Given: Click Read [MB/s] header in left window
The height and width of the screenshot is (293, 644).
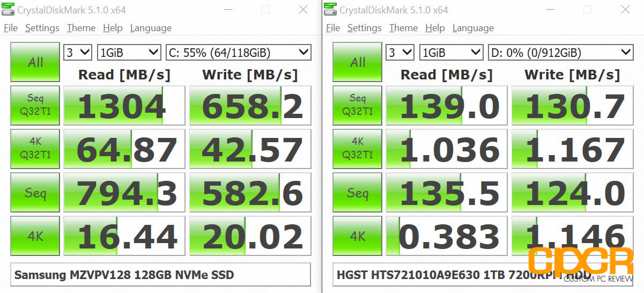Looking at the screenshot, I should [124, 75].
